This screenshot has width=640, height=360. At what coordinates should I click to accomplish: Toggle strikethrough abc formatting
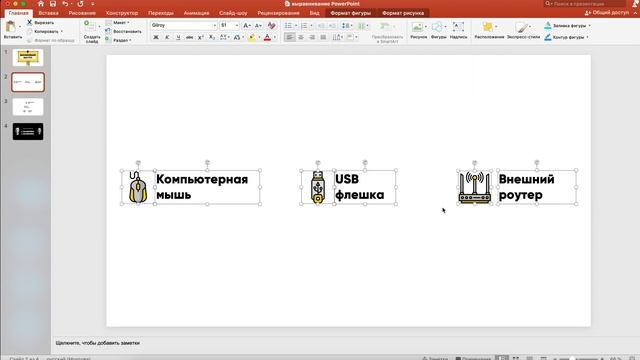coord(189,37)
